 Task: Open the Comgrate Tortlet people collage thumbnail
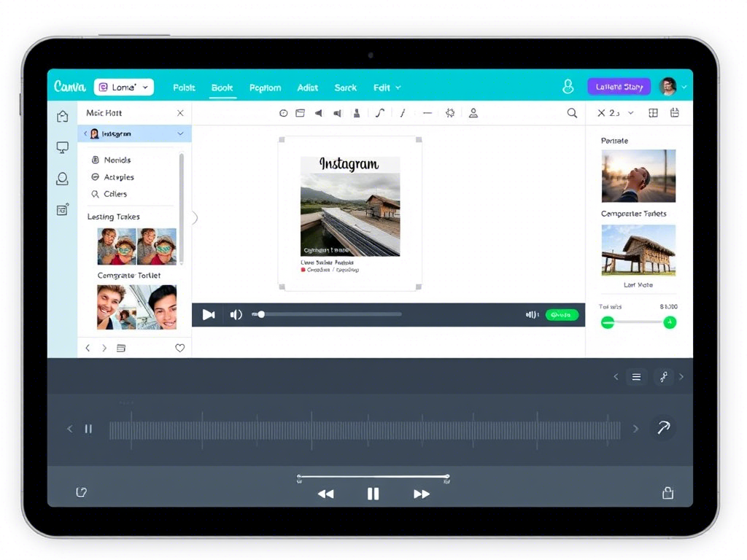[136, 307]
